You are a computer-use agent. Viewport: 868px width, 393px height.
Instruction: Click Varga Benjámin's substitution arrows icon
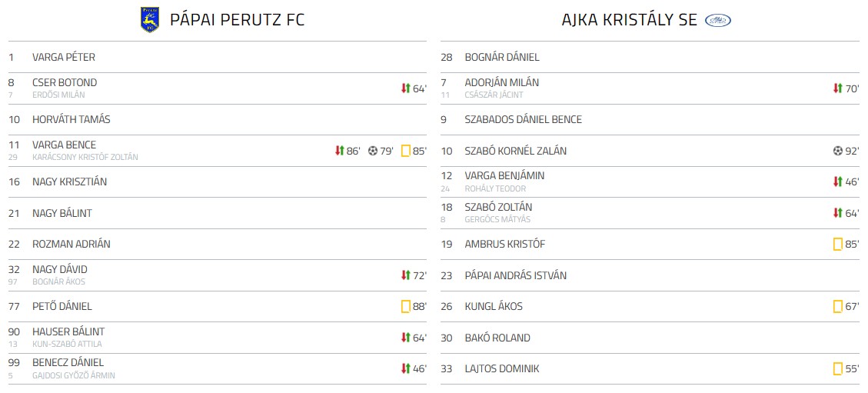[x=838, y=182]
